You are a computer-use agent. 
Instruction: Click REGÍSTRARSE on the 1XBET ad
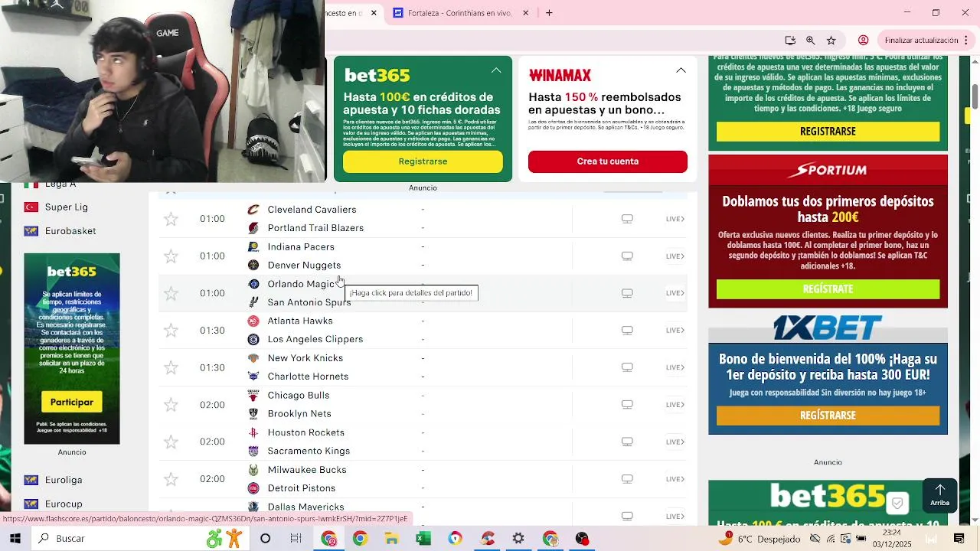[x=828, y=416]
